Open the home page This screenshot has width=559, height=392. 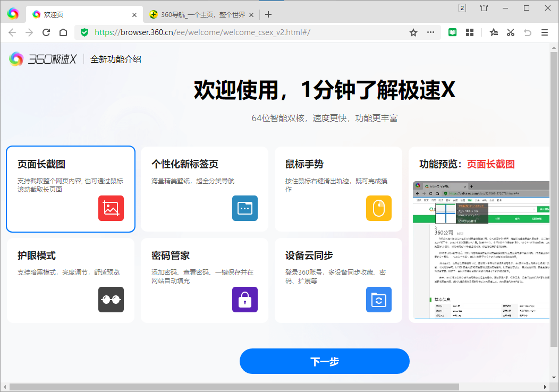click(x=63, y=32)
